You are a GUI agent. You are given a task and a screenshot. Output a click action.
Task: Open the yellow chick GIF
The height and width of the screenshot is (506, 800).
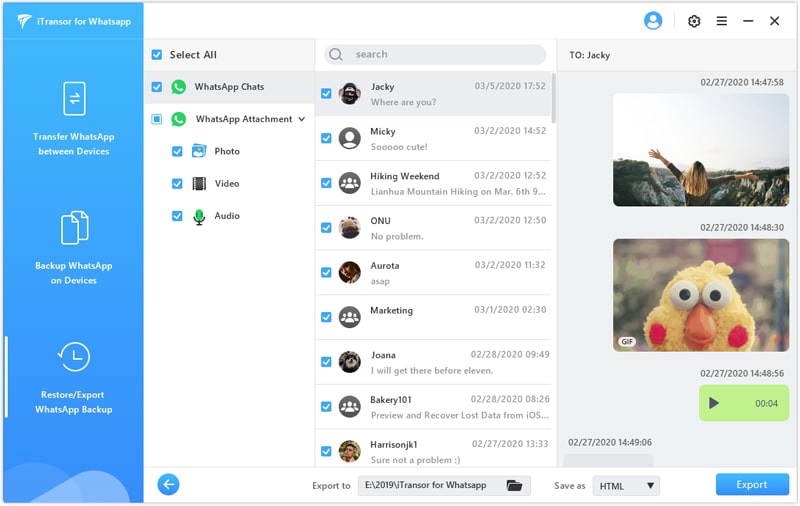coord(701,295)
